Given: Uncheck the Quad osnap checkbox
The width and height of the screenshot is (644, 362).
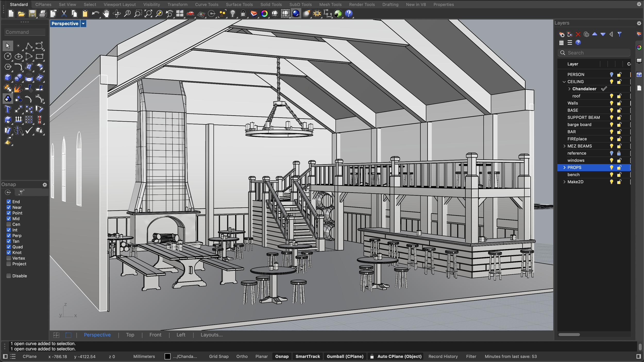Looking at the screenshot, I should click(x=9, y=247).
